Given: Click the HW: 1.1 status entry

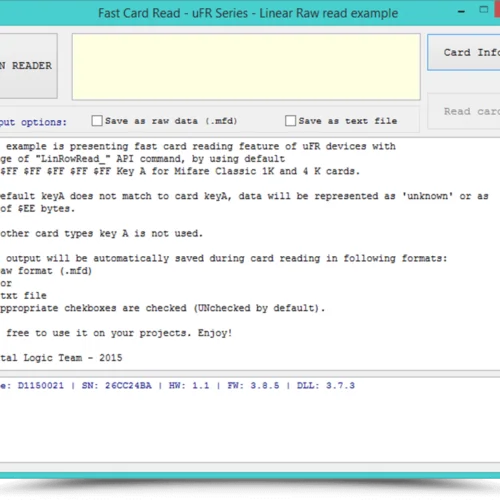Looking at the screenshot, I should pos(189,386).
